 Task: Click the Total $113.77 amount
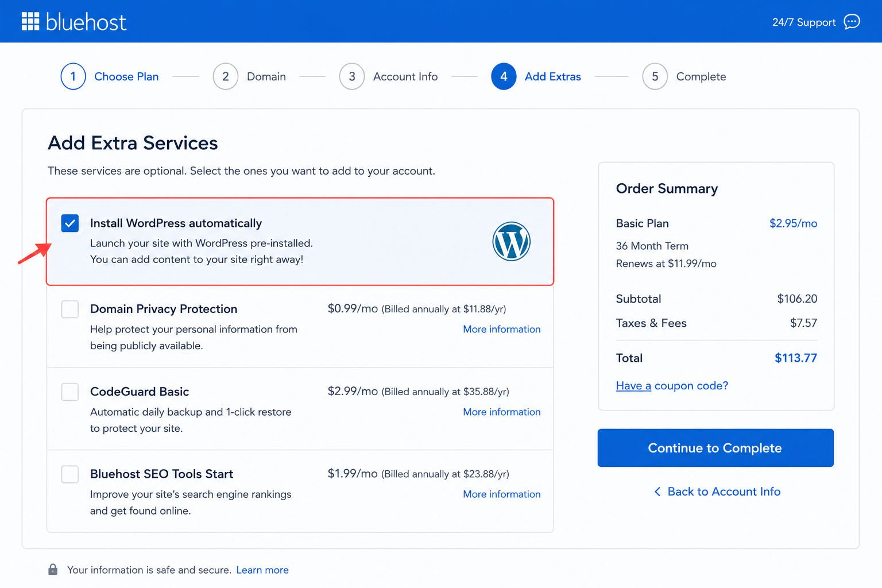[796, 358]
